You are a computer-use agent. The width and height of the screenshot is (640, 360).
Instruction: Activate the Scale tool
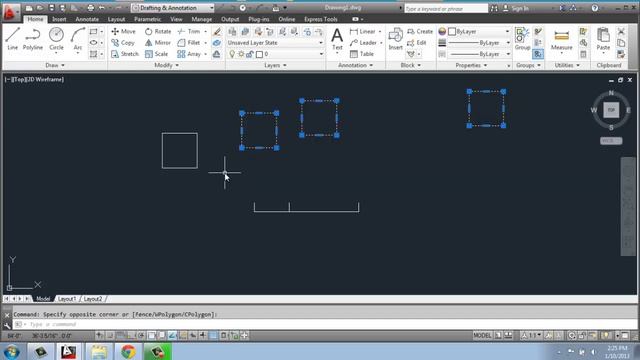click(x=156, y=54)
